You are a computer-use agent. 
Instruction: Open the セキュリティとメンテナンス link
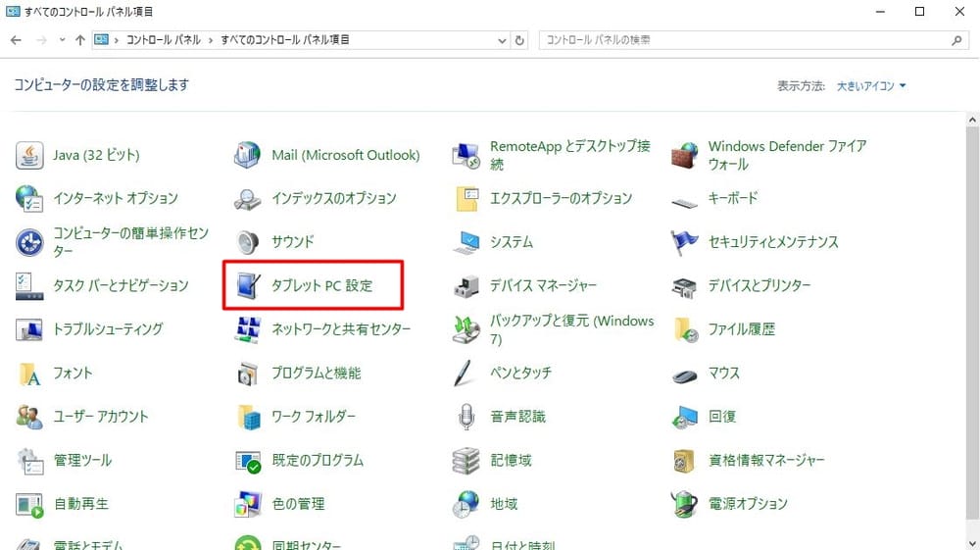point(773,242)
